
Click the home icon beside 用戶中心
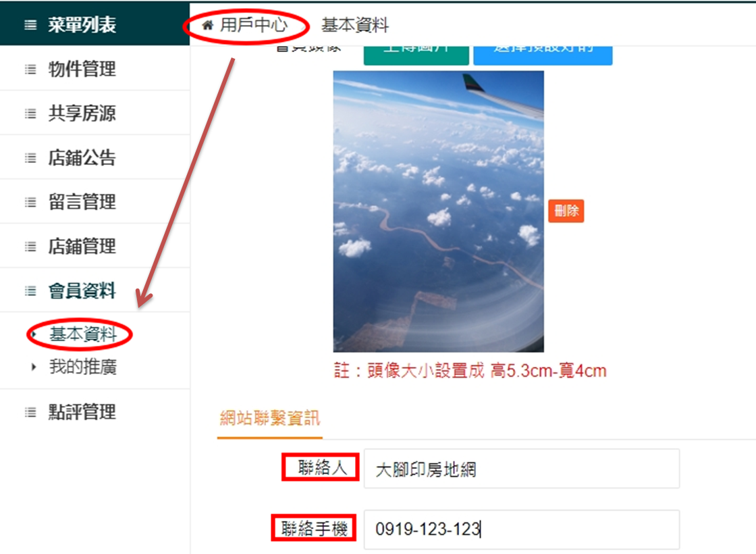point(207,25)
